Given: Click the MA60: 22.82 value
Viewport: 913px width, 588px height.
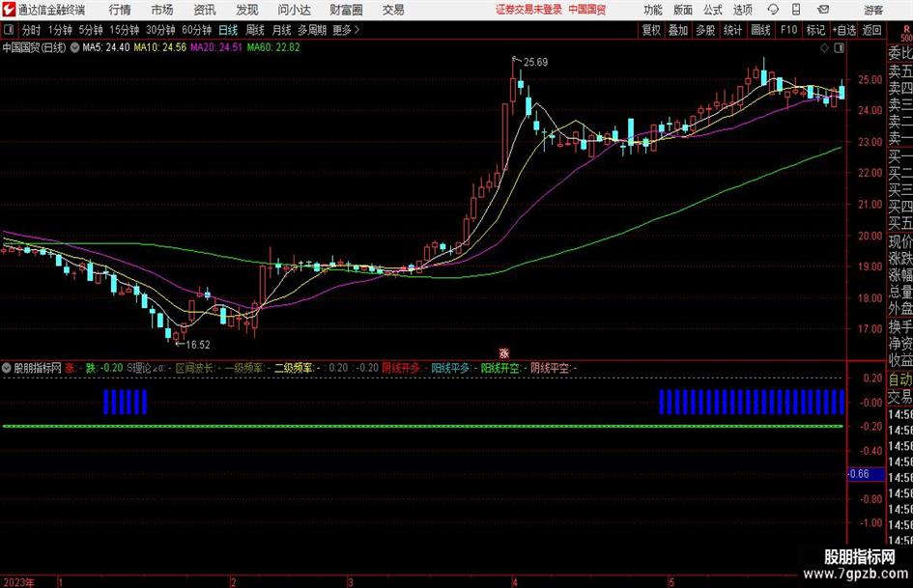Looking at the screenshot, I should [x=273, y=47].
